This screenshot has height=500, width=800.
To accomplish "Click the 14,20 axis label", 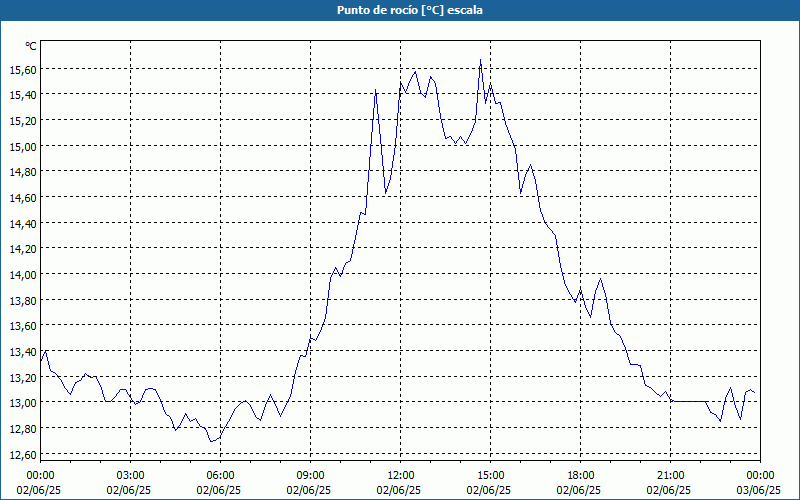I will (x=23, y=249).
